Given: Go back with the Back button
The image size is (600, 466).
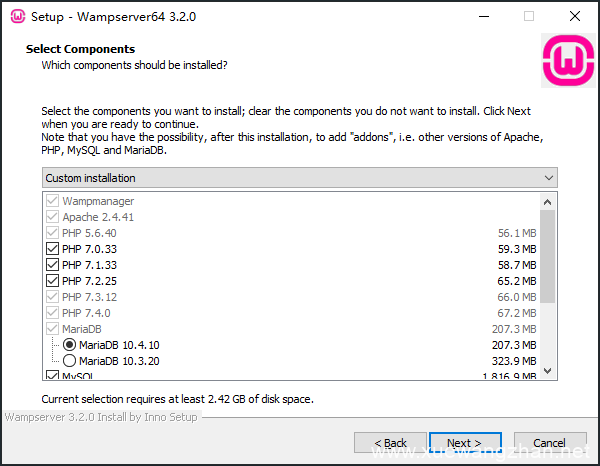Looking at the screenshot, I should coord(390,443).
